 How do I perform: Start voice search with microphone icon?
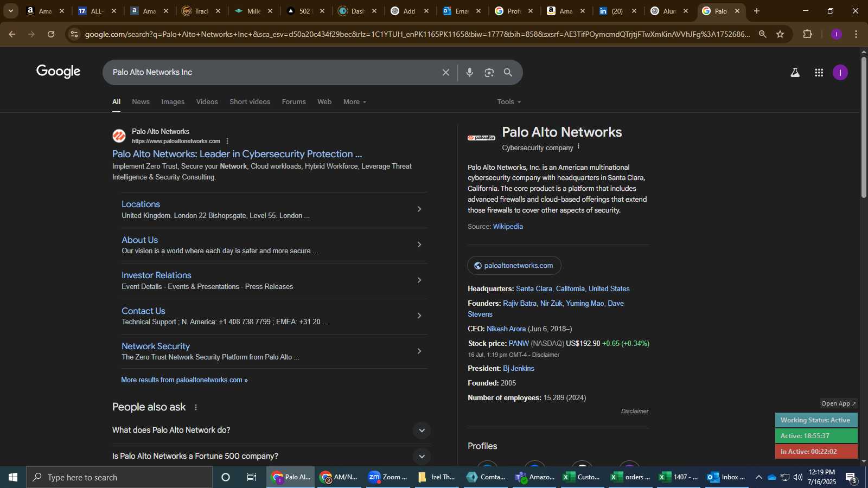tap(469, 72)
